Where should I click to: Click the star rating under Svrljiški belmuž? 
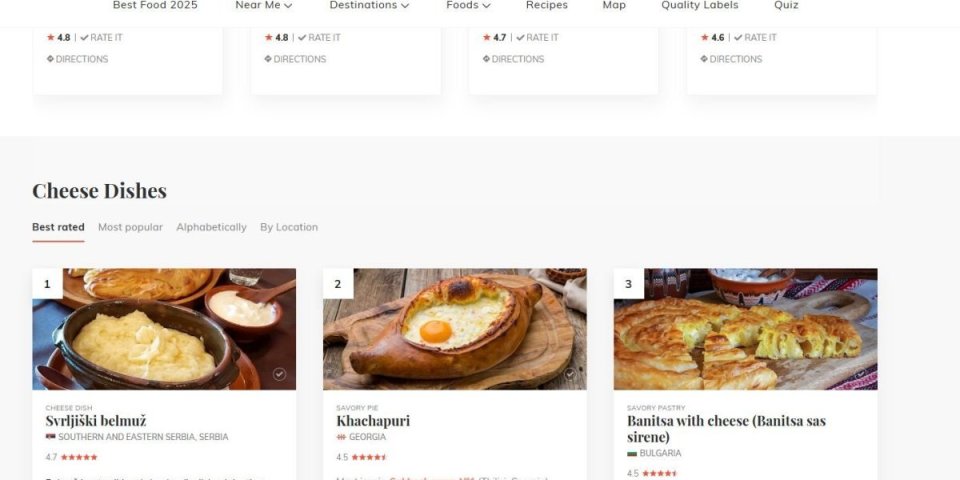coord(79,457)
